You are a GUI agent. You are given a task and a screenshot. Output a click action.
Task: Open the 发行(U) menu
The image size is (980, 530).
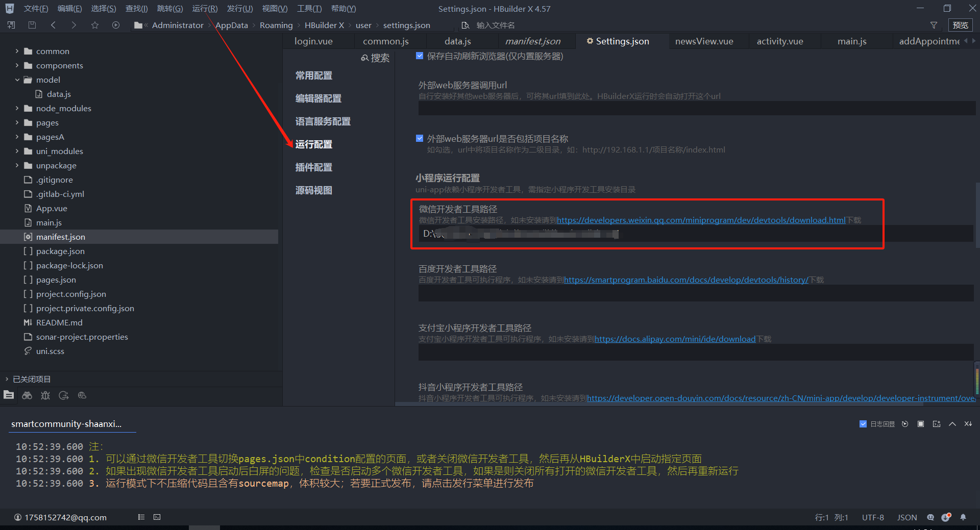pyautogui.click(x=240, y=9)
